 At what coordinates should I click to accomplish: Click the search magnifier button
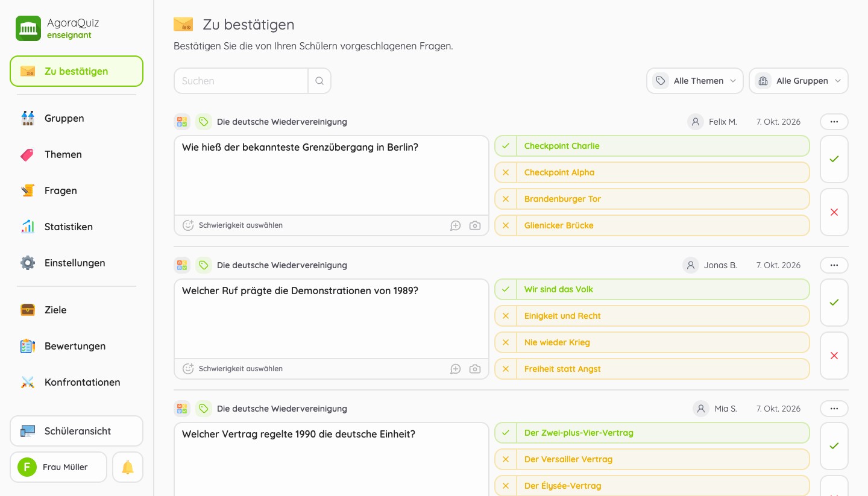click(x=319, y=81)
